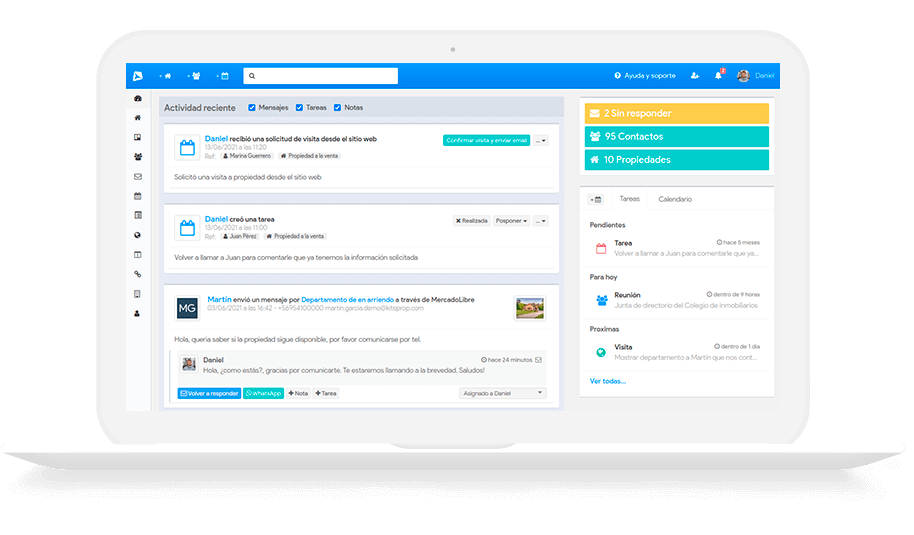Open the sidebar mobile device icon
Screen dimensions: 914x535
pyautogui.click(x=138, y=294)
